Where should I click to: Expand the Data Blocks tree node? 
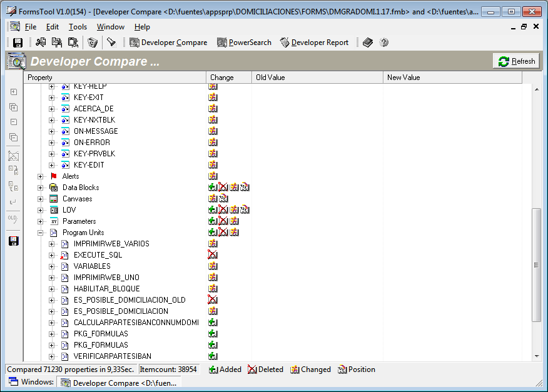pos(40,187)
